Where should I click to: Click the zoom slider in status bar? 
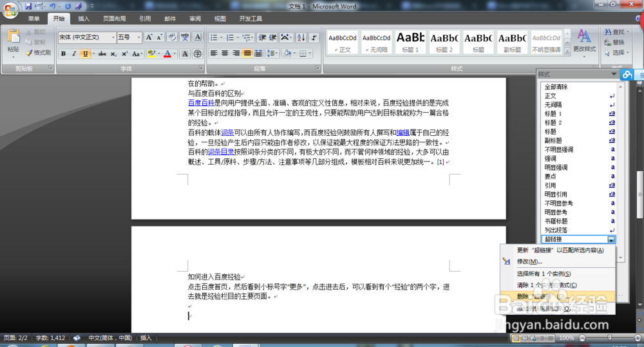(x=609, y=338)
